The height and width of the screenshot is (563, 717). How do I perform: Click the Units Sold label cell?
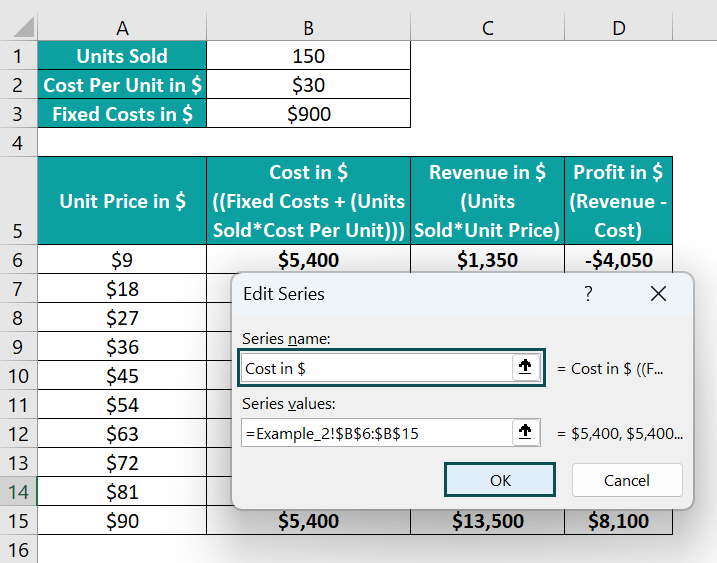pos(122,56)
